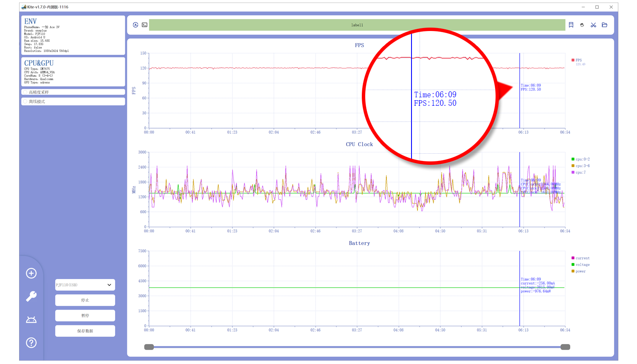This screenshot has width=637, height=364.
Task: Expand the PJF110(USB) device dropdown
Action: point(85,285)
